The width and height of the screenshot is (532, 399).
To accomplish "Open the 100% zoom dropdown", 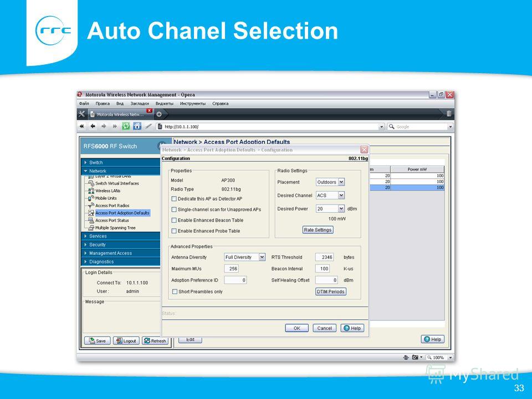I will click(x=451, y=357).
